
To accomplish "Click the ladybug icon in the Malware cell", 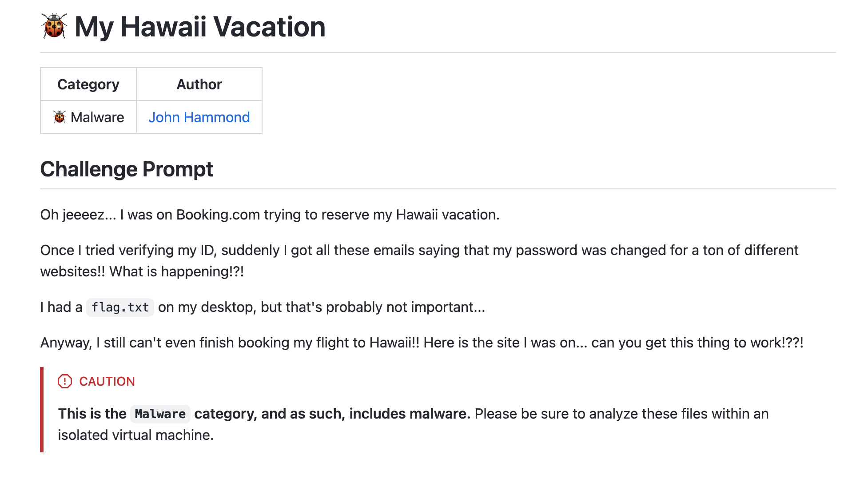I will (60, 117).
